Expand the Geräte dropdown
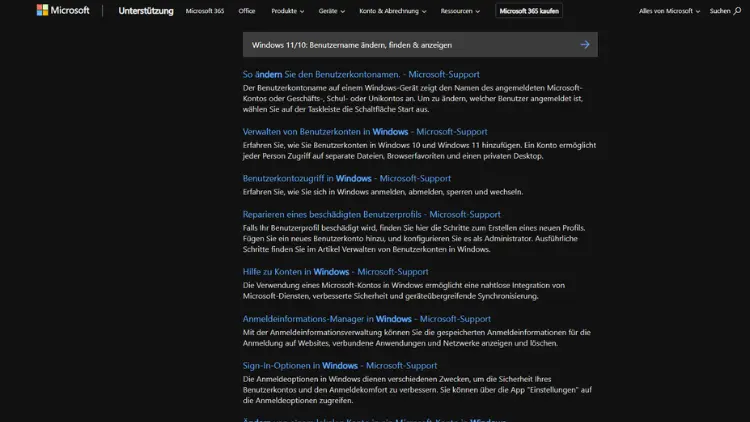Image resolution: width=750 pixels, height=422 pixels. coord(331,11)
